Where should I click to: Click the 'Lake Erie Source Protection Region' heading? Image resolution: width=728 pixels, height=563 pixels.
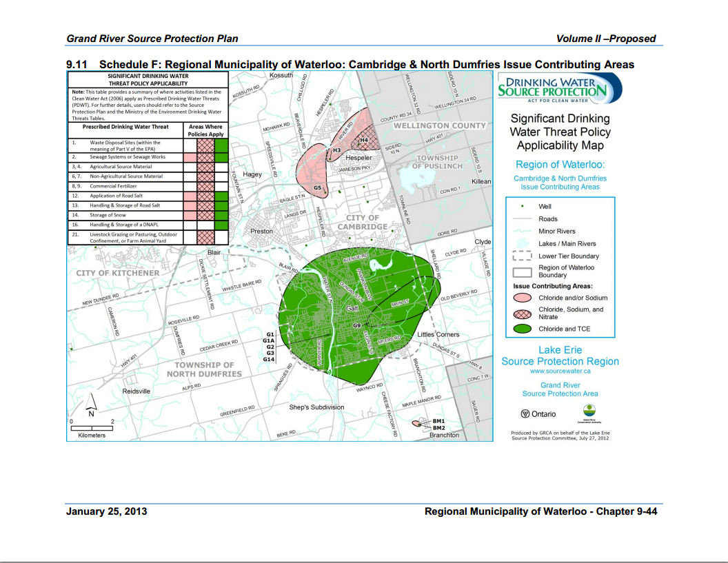560,356
